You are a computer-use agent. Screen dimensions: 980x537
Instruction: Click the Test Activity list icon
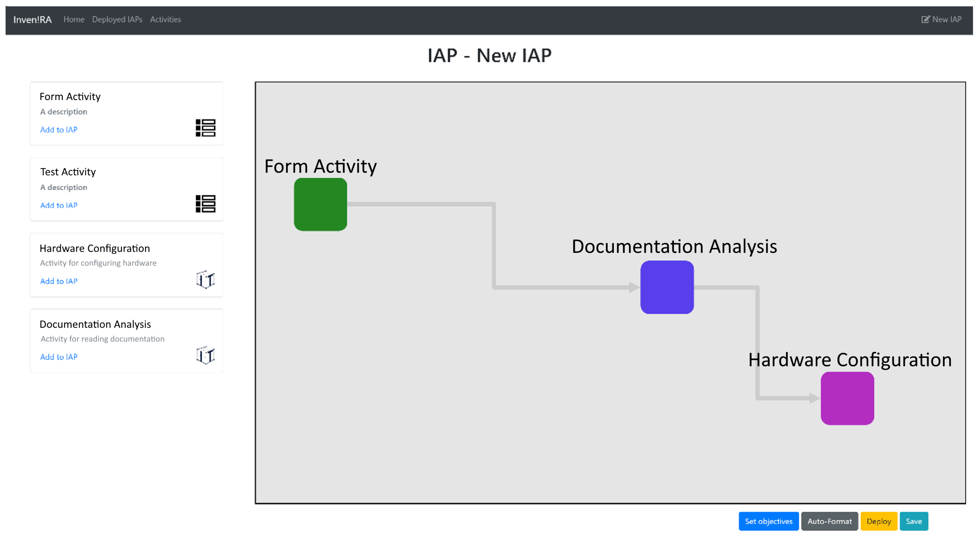(x=206, y=203)
